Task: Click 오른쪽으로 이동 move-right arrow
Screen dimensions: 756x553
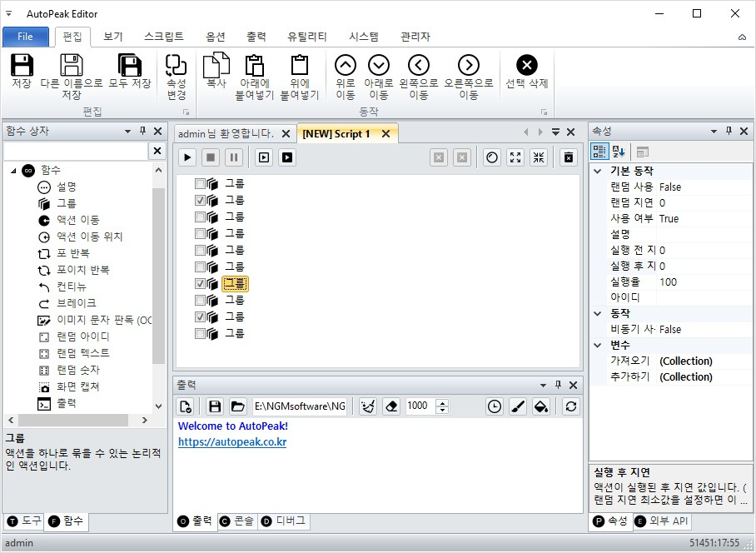Action: (x=469, y=65)
